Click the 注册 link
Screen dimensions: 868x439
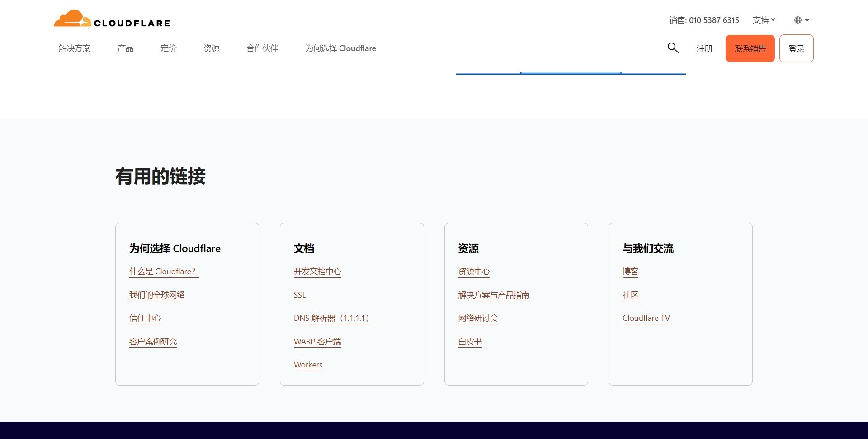(x=704, y=48)
